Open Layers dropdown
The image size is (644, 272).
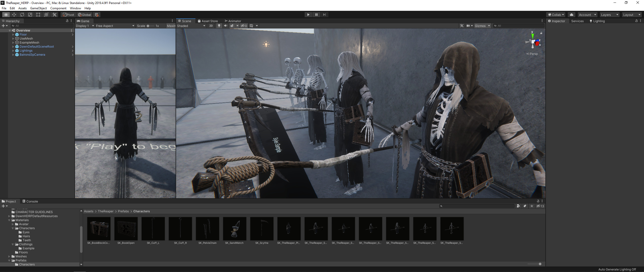(x=609, y=15)
